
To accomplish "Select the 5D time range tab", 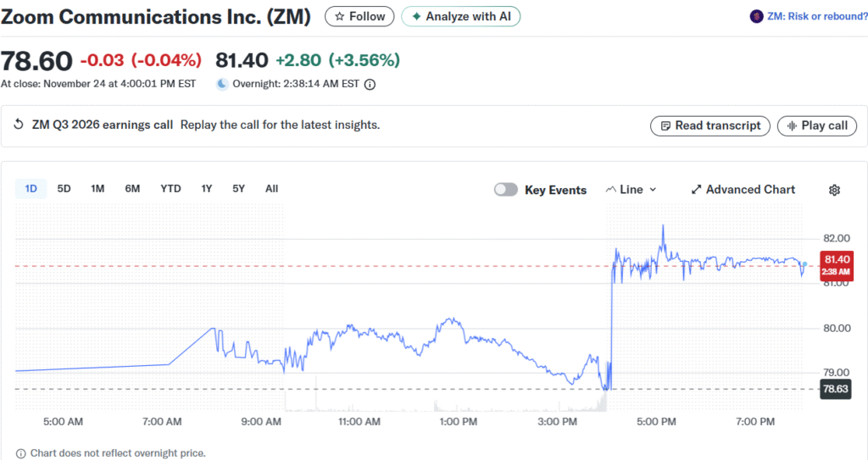I will [64, 189].
